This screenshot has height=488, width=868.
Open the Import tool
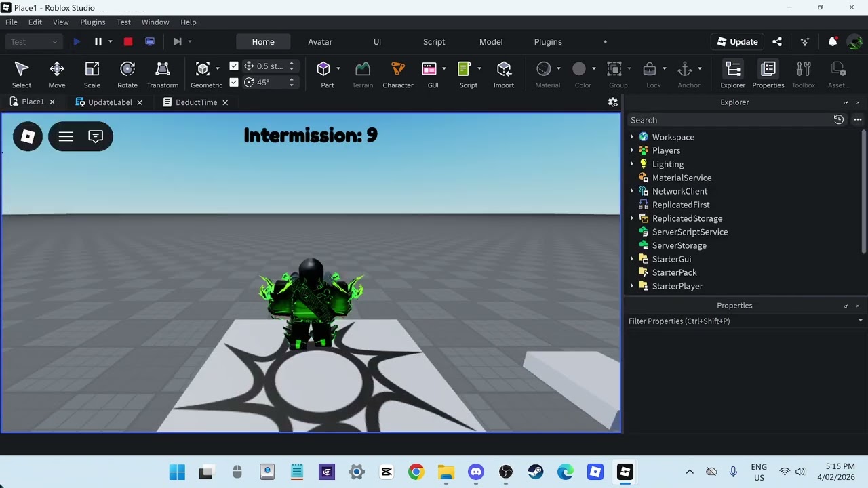tap(504, 75)
